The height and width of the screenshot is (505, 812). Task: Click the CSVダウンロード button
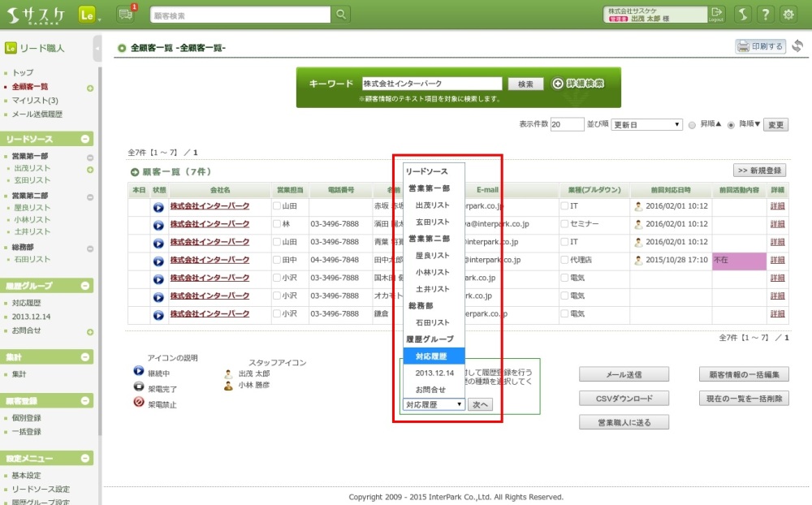(x=624, y=399)
